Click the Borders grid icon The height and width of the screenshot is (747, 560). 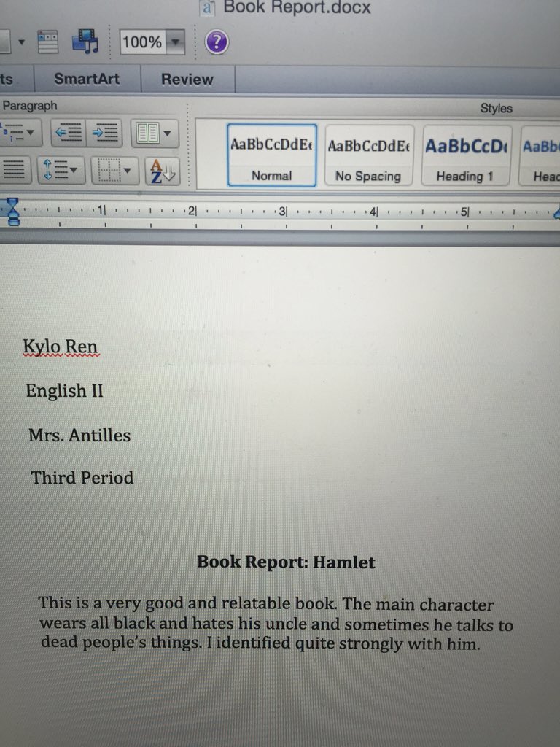(108, 170)
